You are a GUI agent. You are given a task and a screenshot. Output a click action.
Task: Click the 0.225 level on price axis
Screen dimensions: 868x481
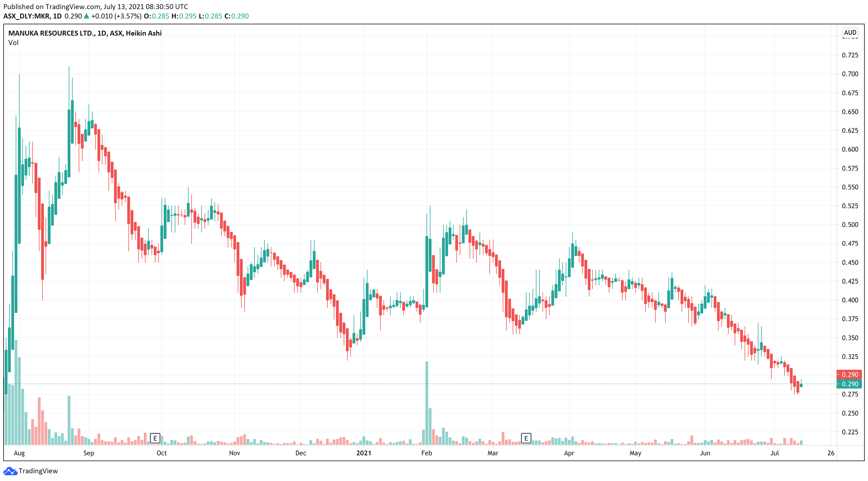[850, 432]
